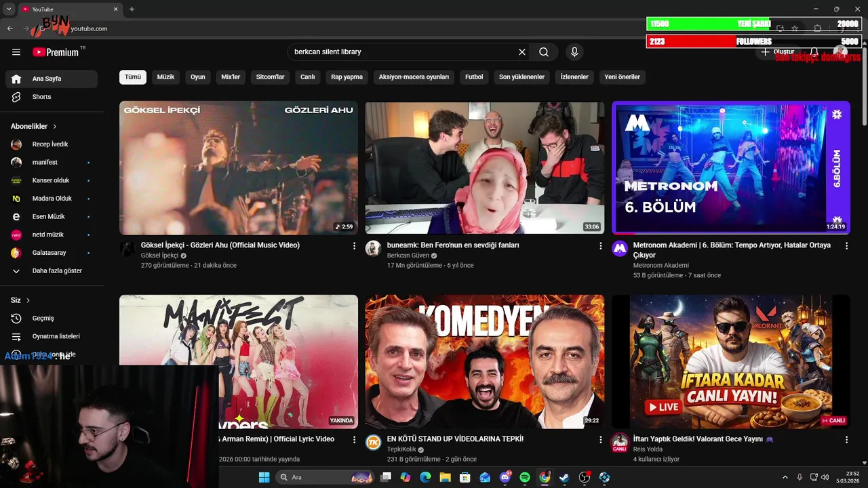The width and height of the screenshot is (868, 488).
Task: Click the taskbar Ara search box
Action: pyautogui.click(x=325, y=477)
